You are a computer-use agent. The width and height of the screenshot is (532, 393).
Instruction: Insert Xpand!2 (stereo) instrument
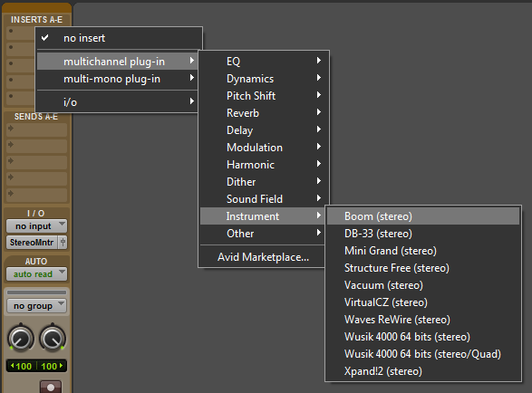(x=423, y=371)
